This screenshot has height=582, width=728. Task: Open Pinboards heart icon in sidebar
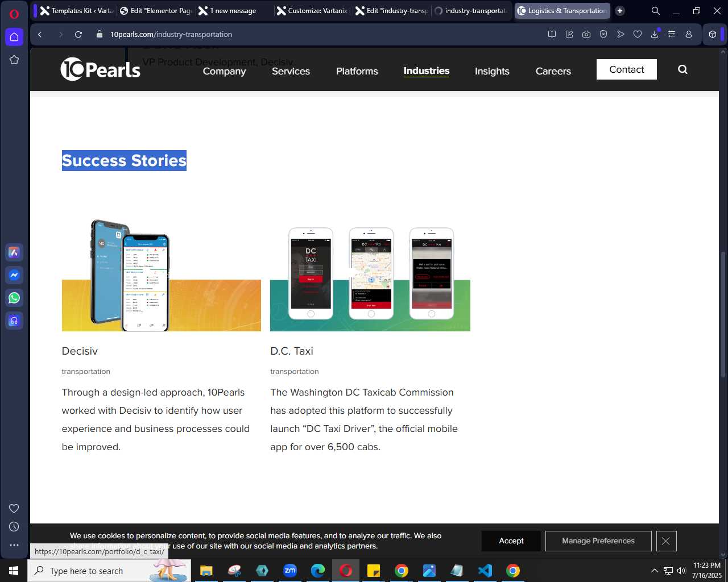(14, 508)
